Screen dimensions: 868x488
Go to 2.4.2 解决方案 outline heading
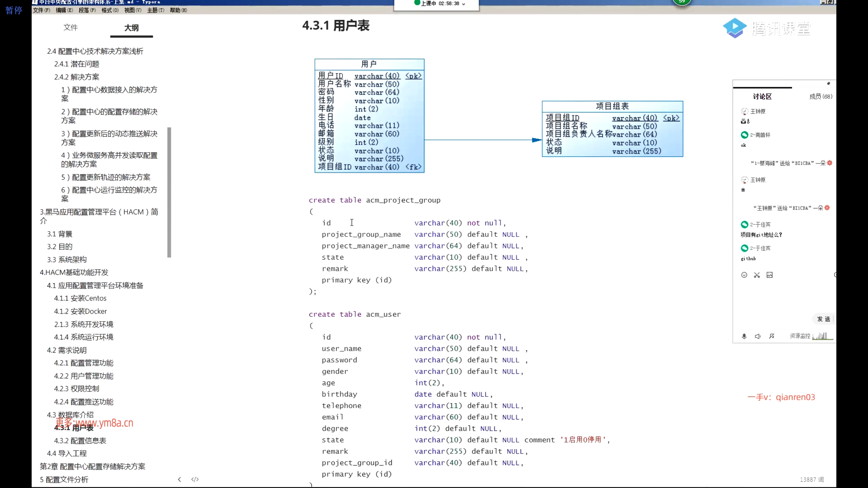pos(76,77)
